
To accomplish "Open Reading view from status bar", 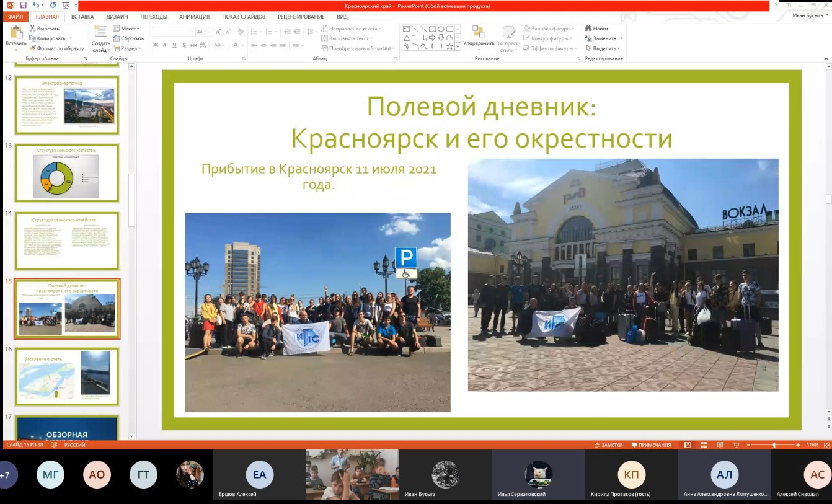I will [720, 445].
